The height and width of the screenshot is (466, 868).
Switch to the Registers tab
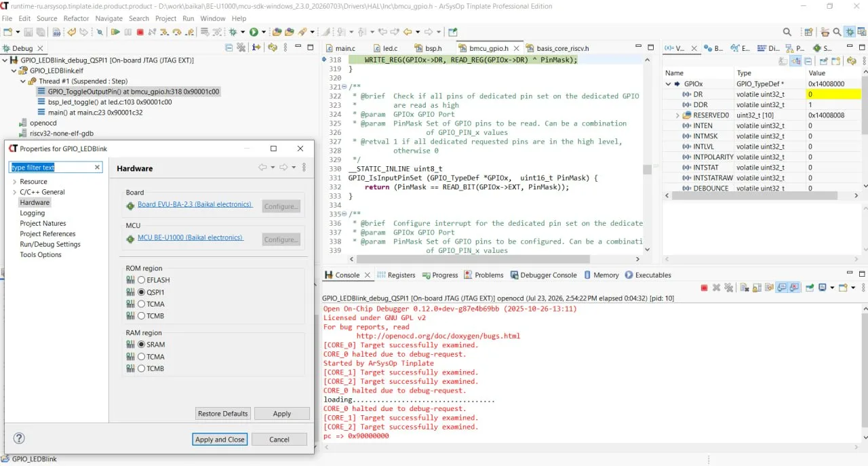click(x=396, y=275)
